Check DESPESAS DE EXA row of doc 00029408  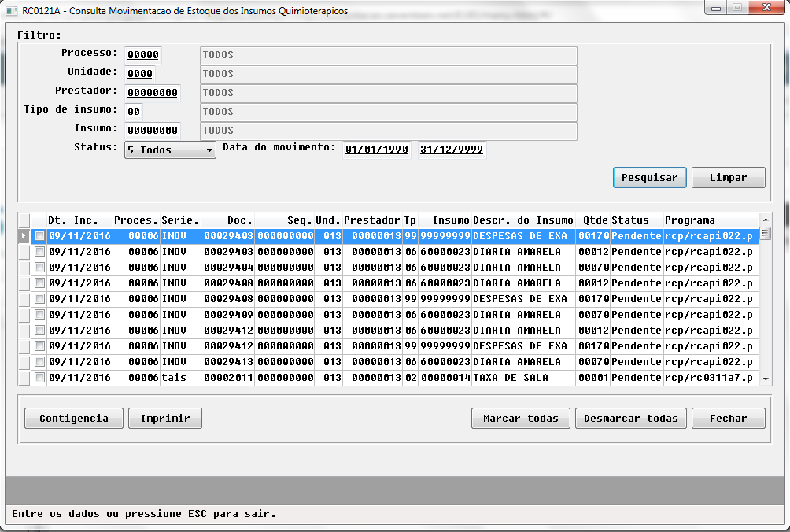click(39, 299)
